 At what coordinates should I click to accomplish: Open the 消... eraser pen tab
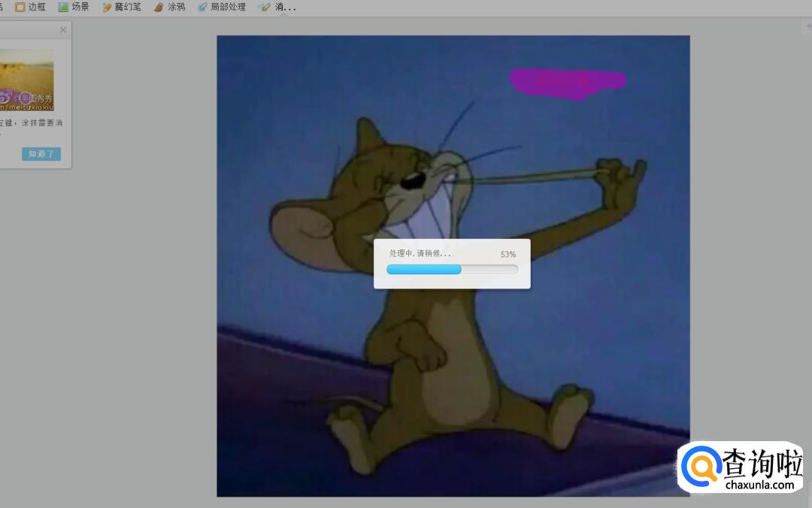point(278,8)
